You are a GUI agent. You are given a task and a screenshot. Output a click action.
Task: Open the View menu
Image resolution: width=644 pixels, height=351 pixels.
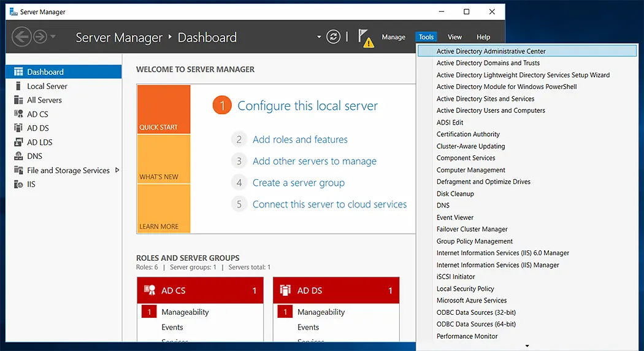point(454,37)
